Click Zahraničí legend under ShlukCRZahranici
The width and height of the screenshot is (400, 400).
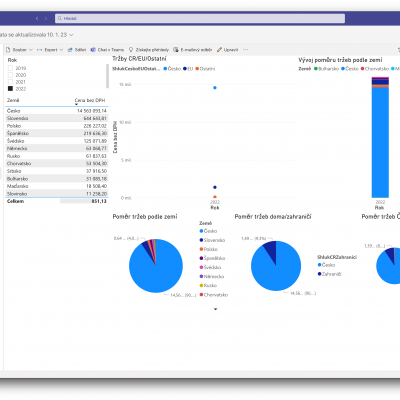click(x=329, y=274)
